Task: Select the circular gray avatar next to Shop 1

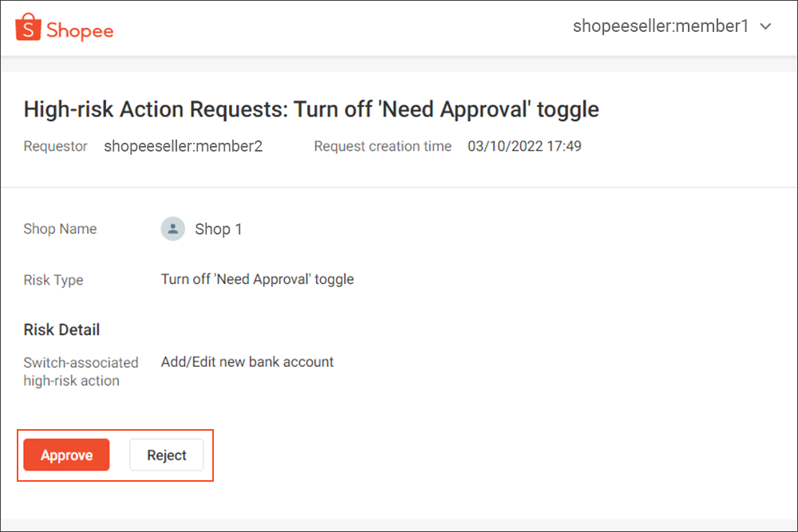Action: tap(173, 229)
